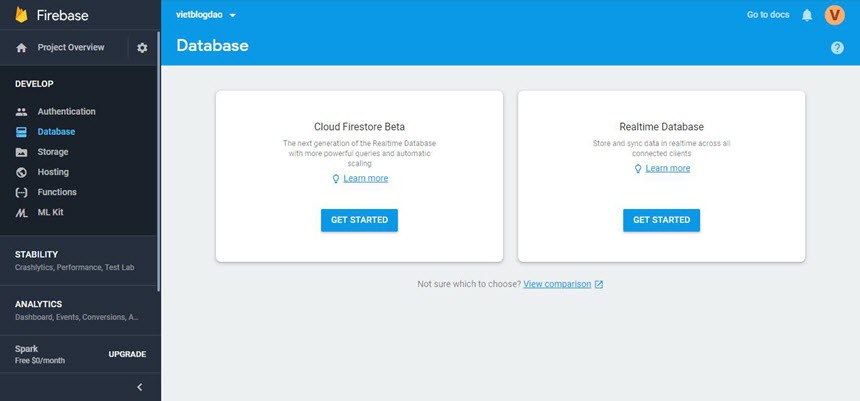The width and height of the screenshot is (860, 401).
Task: Click the Realtime Database card title
Action: coord(661,127)
